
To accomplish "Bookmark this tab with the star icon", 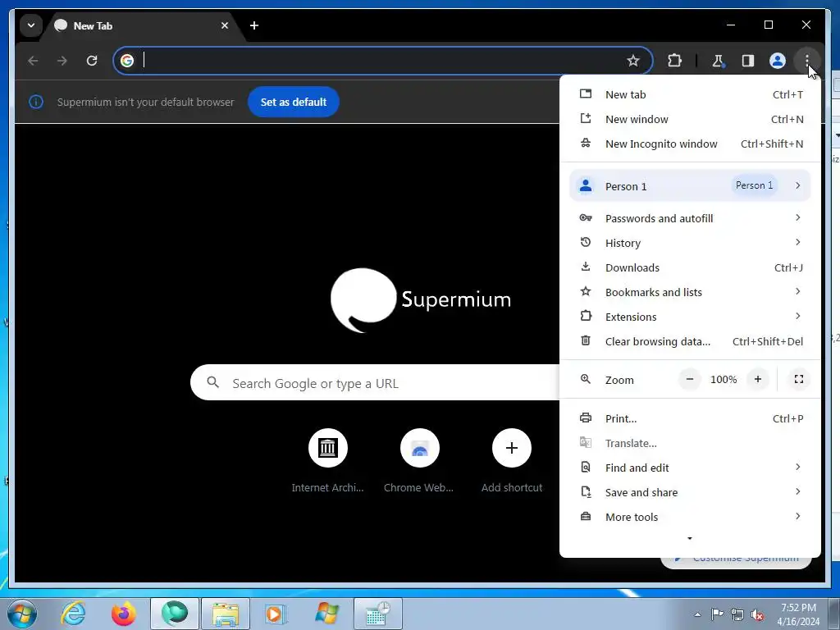I will click(x=632, y=61).
